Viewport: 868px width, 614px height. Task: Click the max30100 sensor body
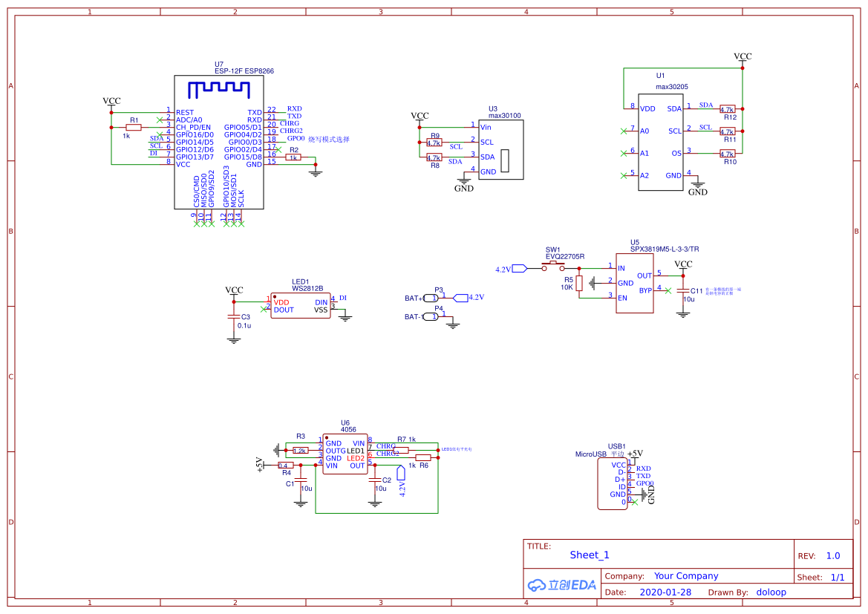[x=501, y=149]
